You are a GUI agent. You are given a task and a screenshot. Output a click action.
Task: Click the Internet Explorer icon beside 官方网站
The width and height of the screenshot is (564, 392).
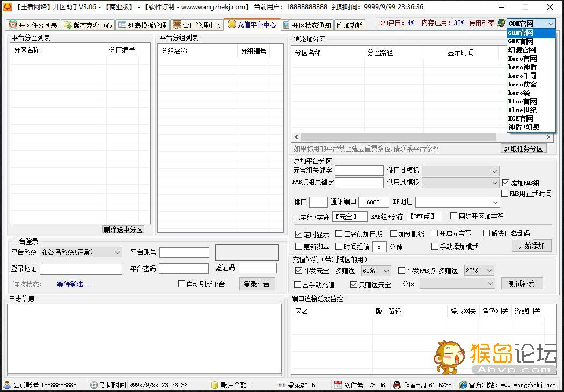[463, 385]
